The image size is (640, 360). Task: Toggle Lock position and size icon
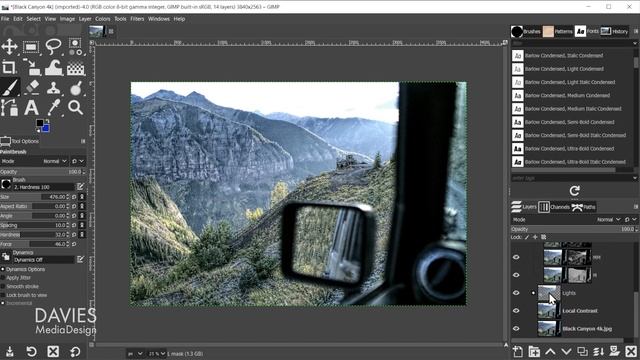(x=535, y=237)
